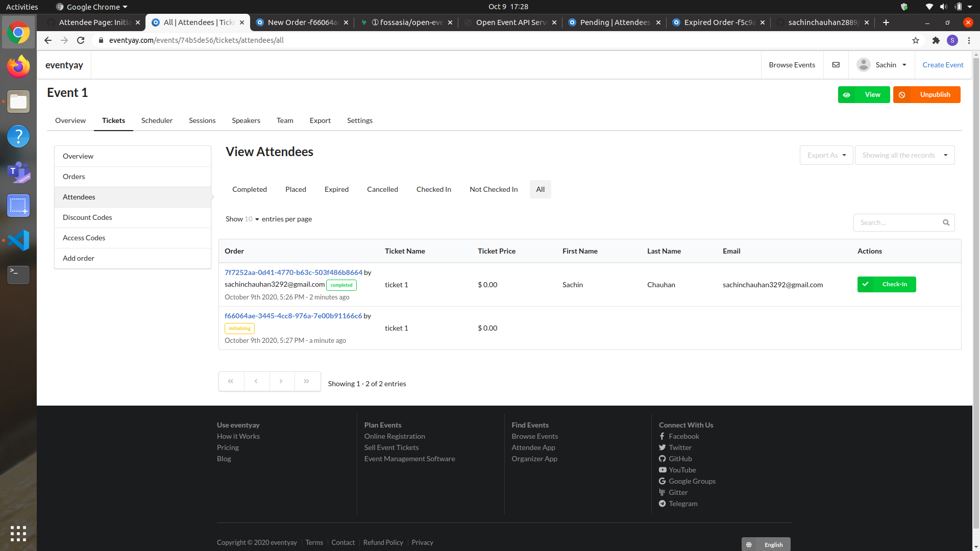
Task: Open Chrome three-dot menu
Action: click(x=969, y=40)
